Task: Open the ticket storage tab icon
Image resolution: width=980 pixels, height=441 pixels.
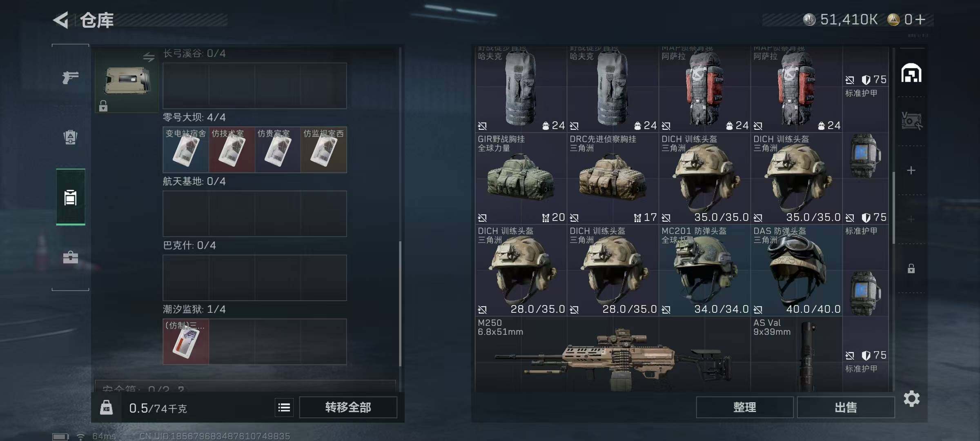Action: (x=911, y=121)
